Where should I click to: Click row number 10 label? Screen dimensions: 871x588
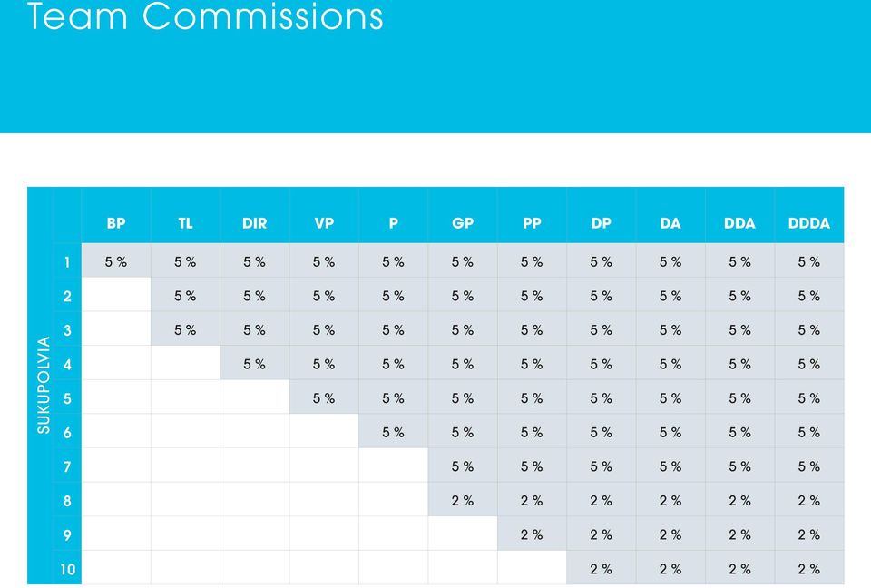[67, 569]
